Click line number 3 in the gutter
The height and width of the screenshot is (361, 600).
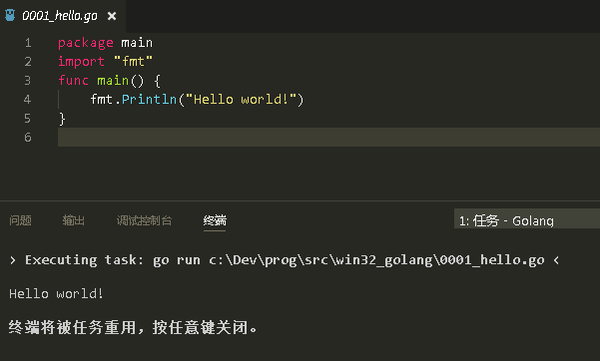tap(28, 81)
